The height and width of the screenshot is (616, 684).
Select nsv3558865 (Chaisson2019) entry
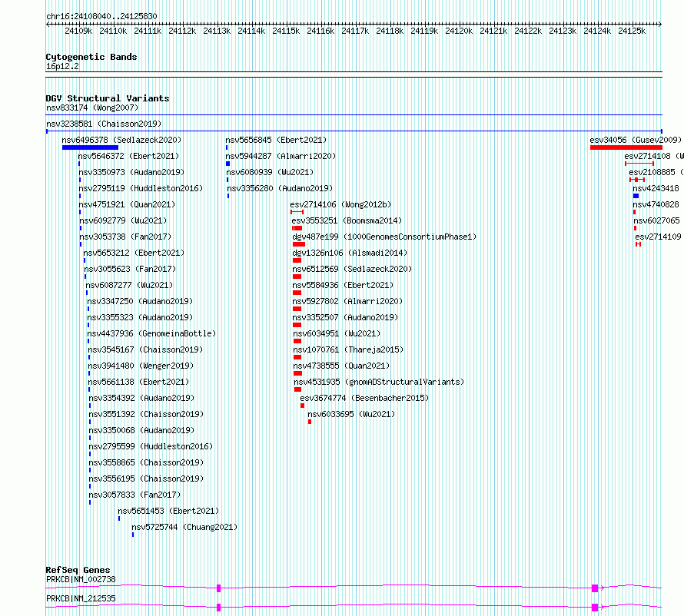(147, 462)
